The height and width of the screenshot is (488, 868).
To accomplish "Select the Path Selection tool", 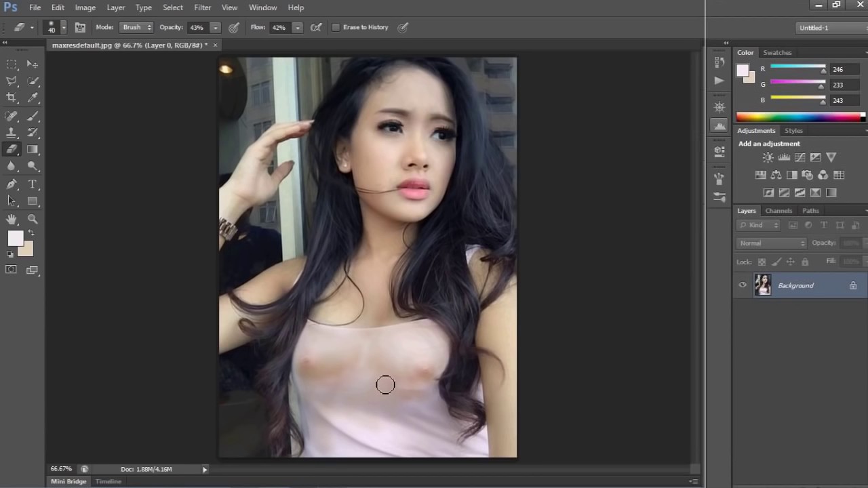I will [x=12, y=201].
